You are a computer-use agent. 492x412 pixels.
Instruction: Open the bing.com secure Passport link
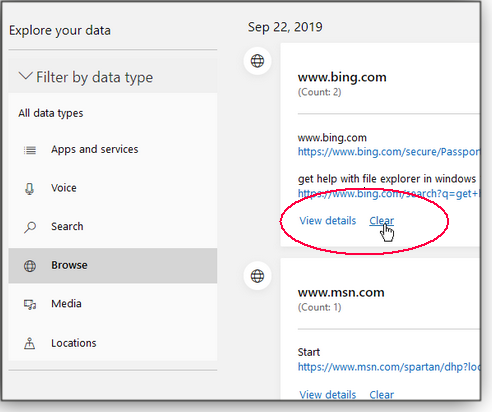pos(389,152)
